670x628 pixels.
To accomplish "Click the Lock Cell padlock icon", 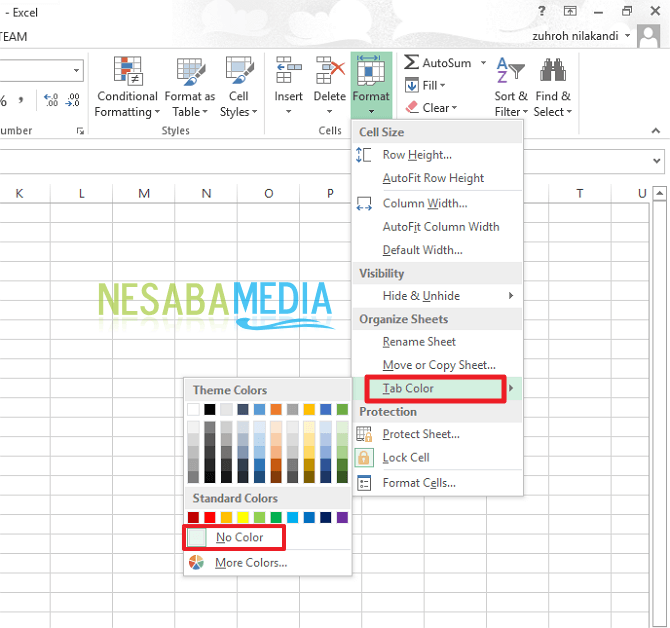I will click(364, 458).
